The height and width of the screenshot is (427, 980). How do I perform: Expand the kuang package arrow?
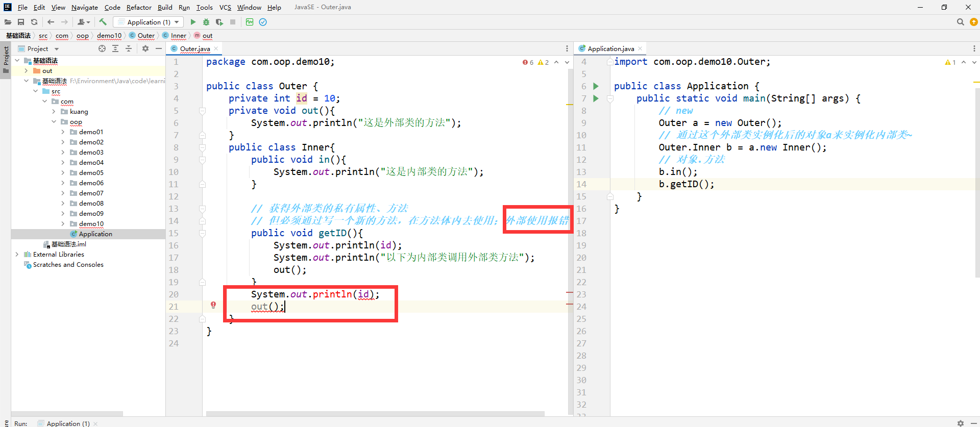54,112
